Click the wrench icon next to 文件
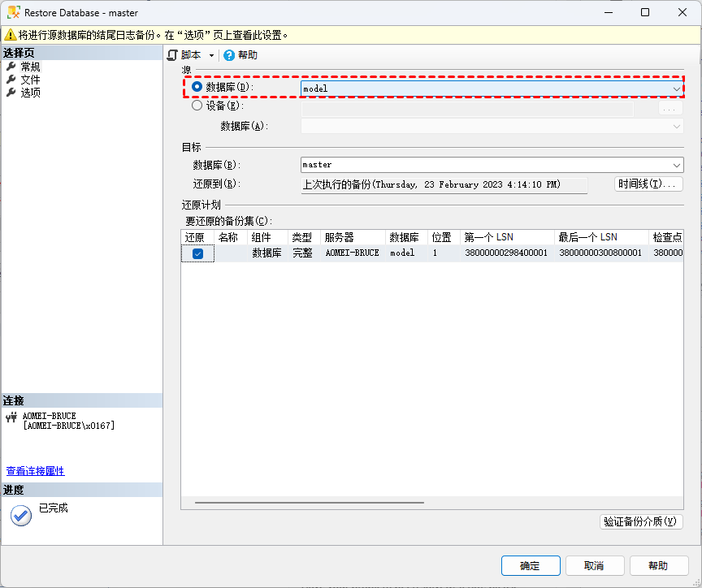 click(11, 80)
